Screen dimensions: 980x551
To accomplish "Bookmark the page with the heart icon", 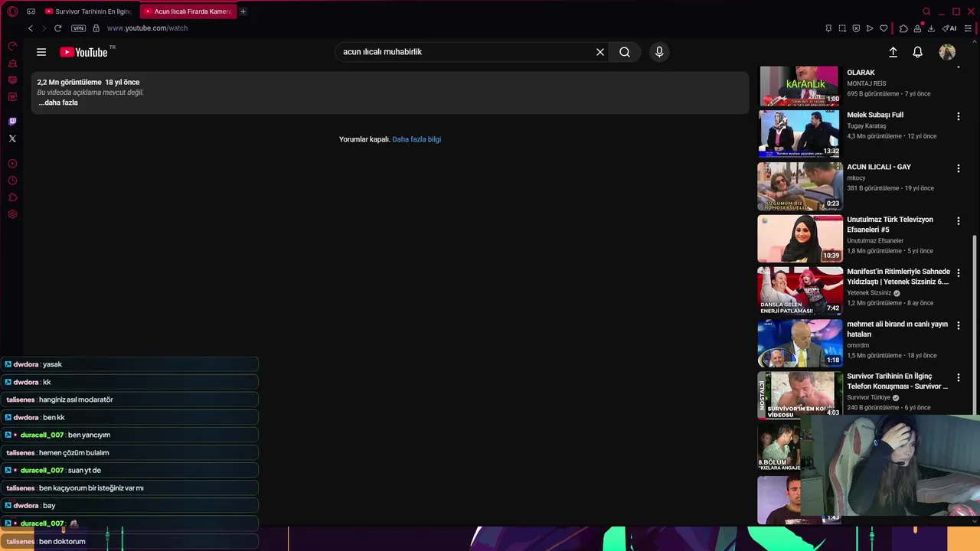I will pyautogui.click(x=884, y=28).
